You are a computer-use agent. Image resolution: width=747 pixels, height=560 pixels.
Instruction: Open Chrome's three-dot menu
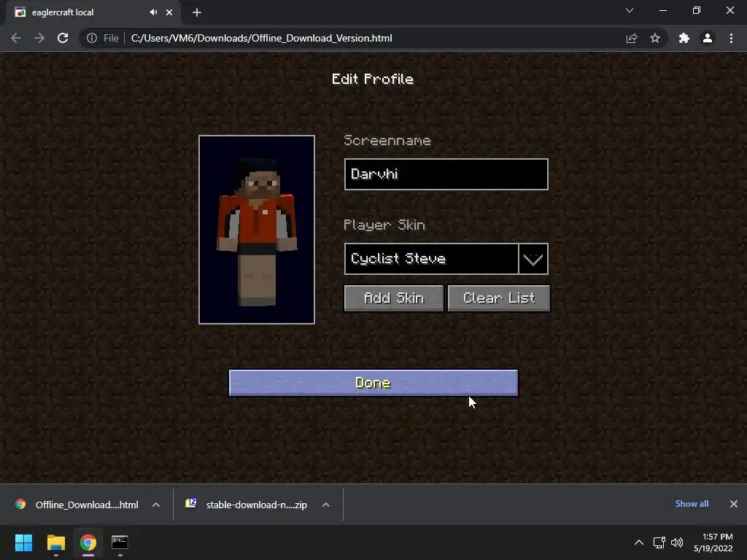(731, 38)
